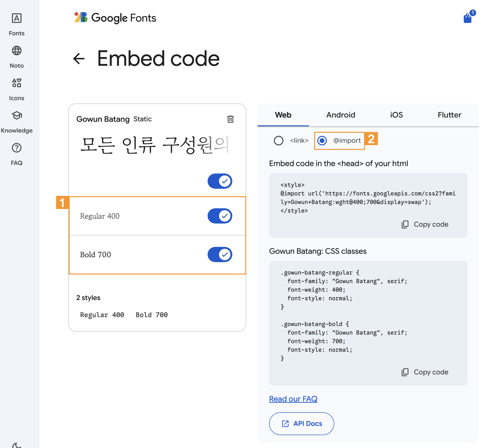Open the API Docs button

[x=301, y=423]
